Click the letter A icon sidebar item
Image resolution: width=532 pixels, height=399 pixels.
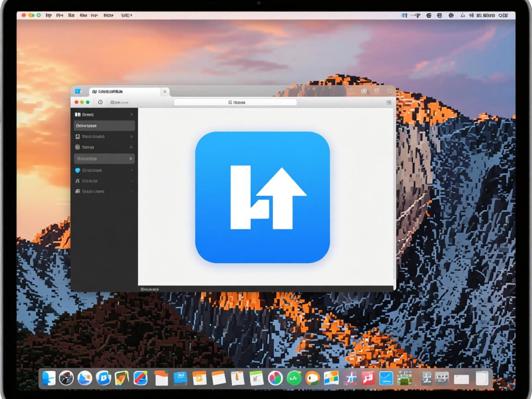78,181
